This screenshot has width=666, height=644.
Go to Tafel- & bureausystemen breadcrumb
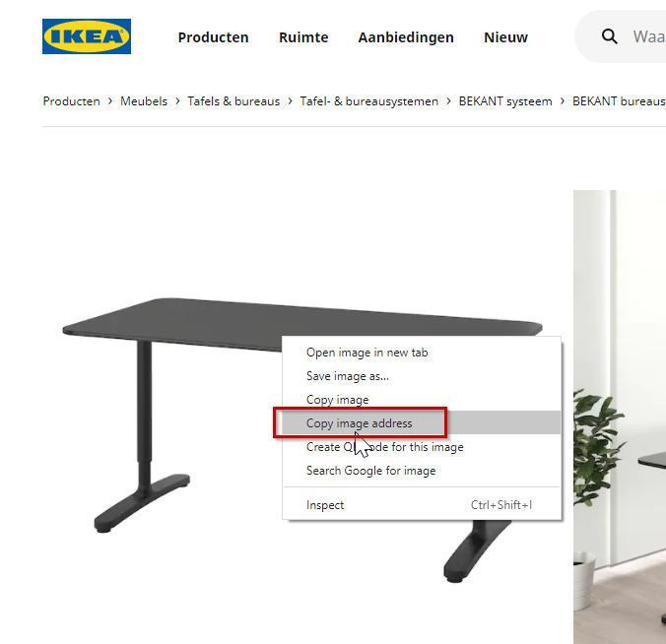369,101
